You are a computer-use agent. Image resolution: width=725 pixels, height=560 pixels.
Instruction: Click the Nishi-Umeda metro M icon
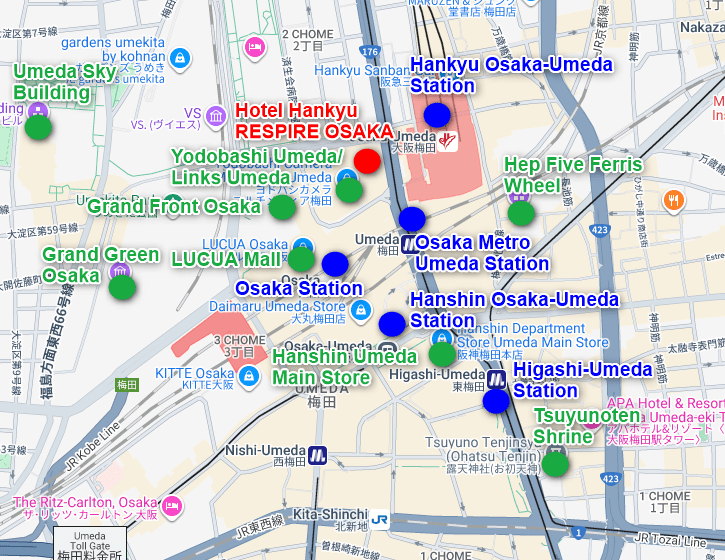click(317, 455)
